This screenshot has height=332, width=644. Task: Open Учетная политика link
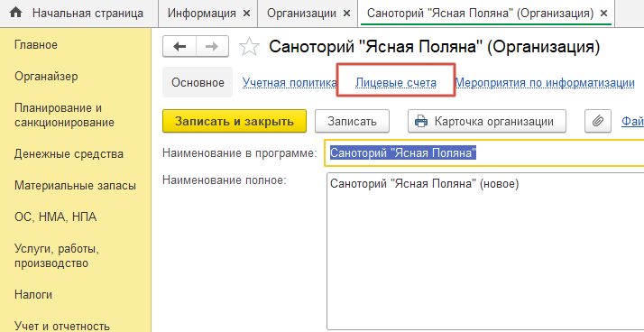pos(290,83)
